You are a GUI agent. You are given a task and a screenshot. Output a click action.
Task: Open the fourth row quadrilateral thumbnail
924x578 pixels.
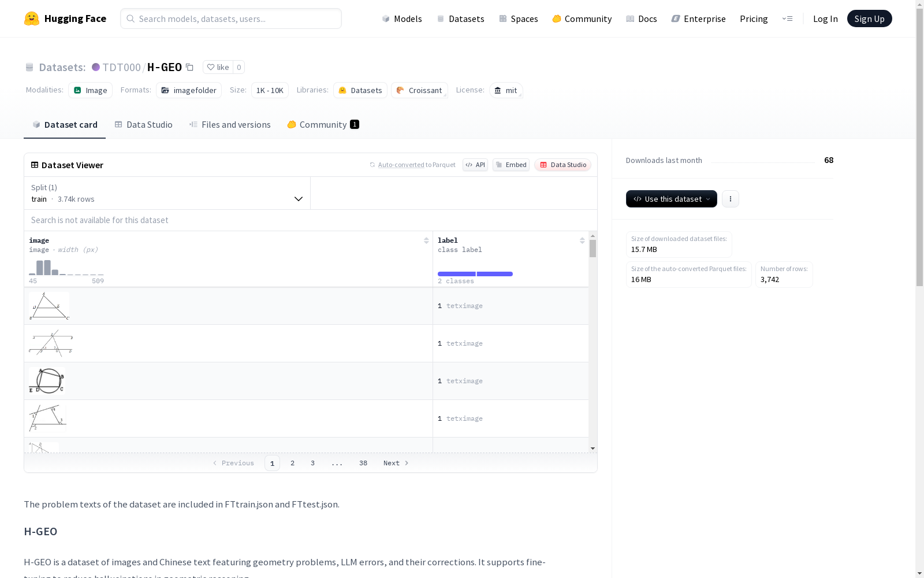(x=47, y=418)
